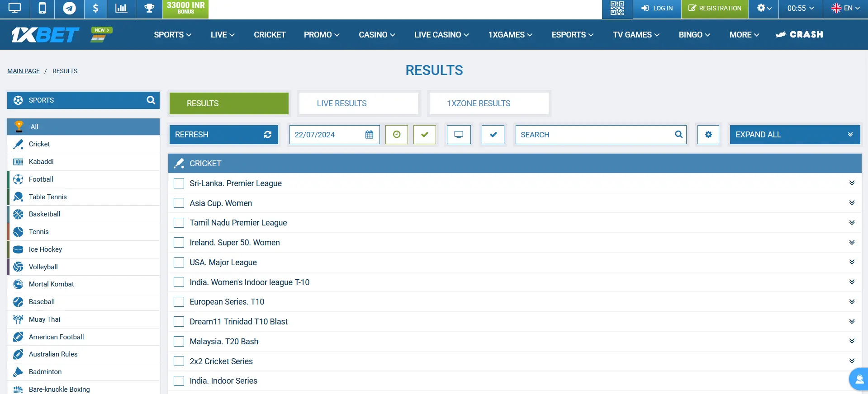Click the Registration button
The image size is (868, 394).
(715, 9)
